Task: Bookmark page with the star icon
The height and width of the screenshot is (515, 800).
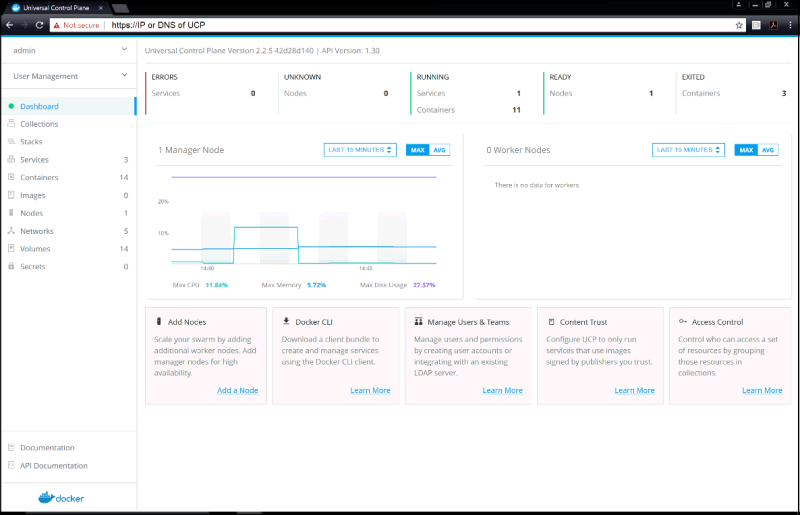Action: click(x=738, y=25)
